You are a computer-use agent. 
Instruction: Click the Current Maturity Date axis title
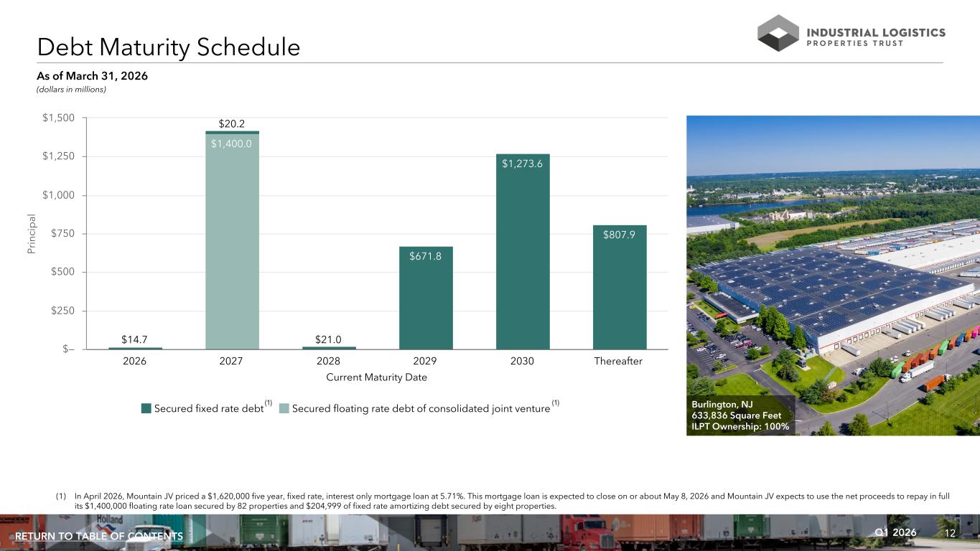pyautogui.click(x=377, y=377)
